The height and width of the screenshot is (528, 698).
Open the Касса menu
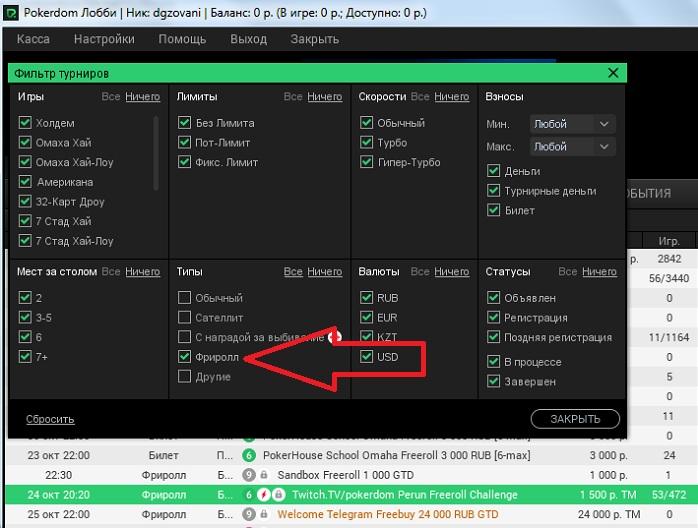point(33,39)
